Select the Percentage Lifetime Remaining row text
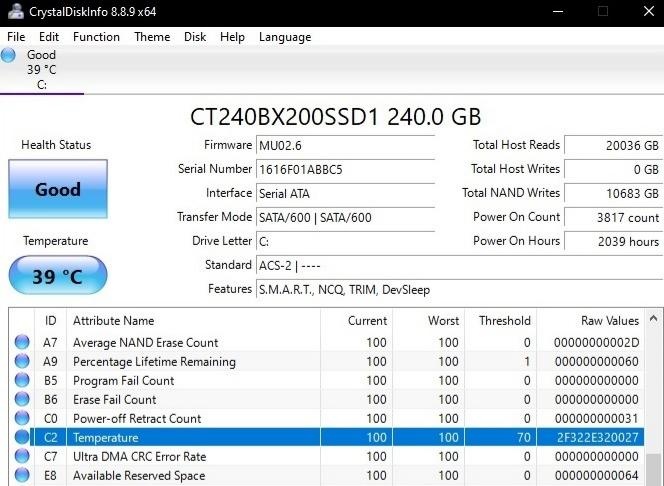 pos(154,362)
